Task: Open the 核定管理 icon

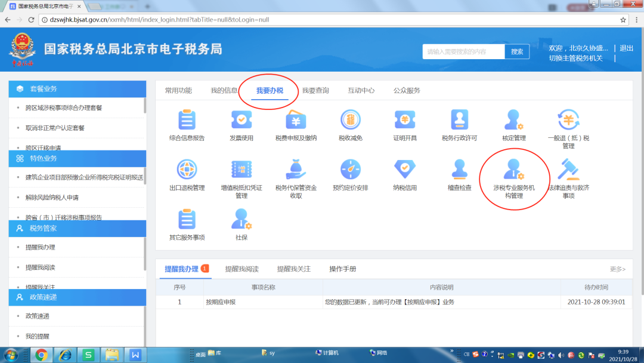Action: [x=514, y=120]
